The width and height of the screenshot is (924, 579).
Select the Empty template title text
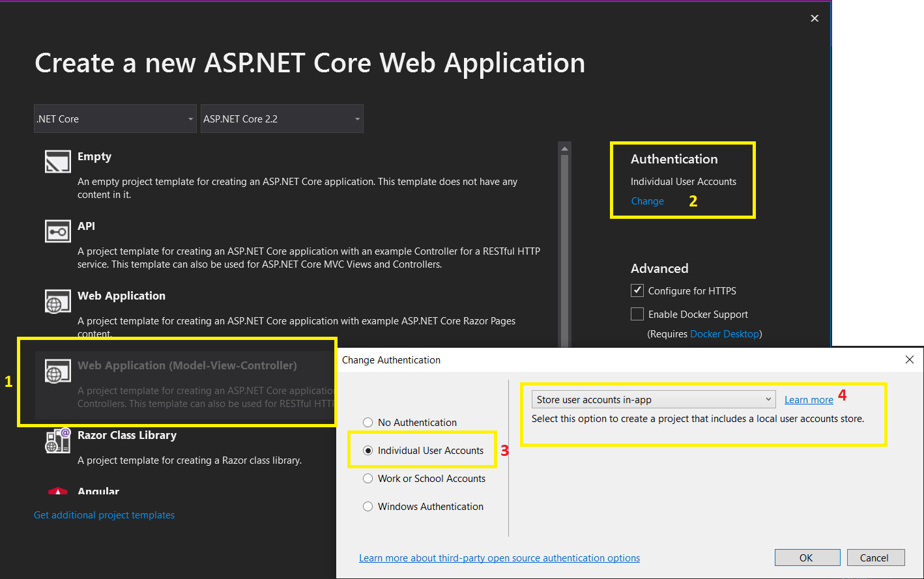[x=94, y=156]
